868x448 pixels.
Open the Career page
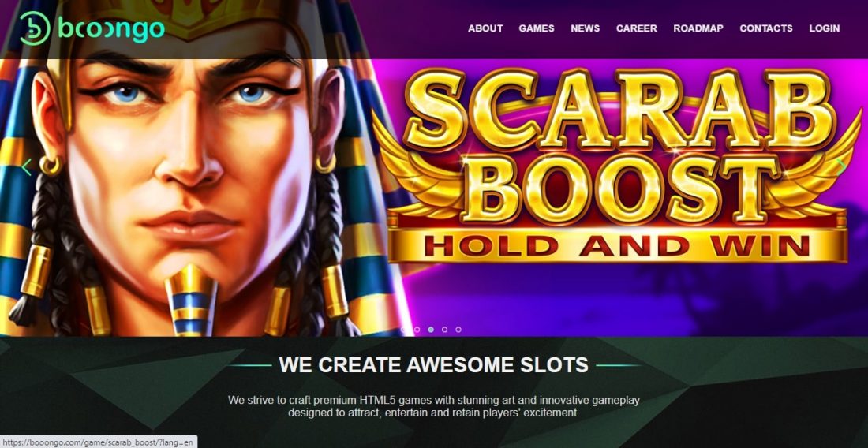(x=637, y=28)
